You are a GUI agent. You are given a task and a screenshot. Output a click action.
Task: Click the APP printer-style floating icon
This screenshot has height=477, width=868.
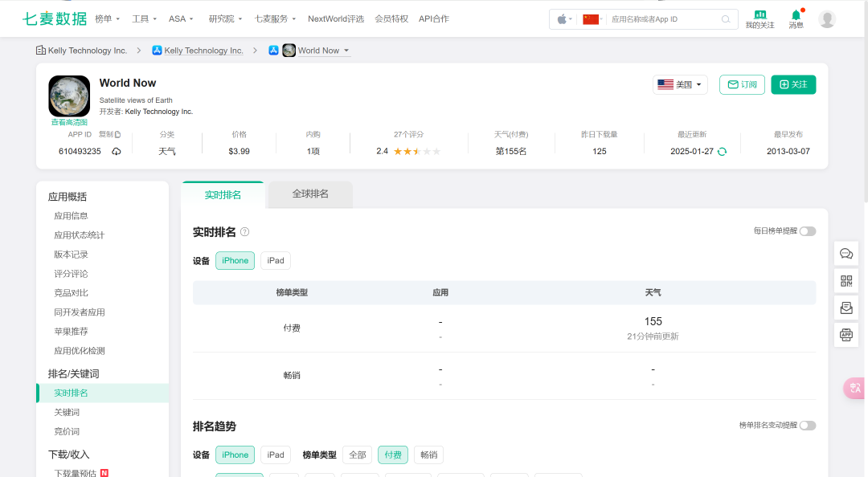846,335
